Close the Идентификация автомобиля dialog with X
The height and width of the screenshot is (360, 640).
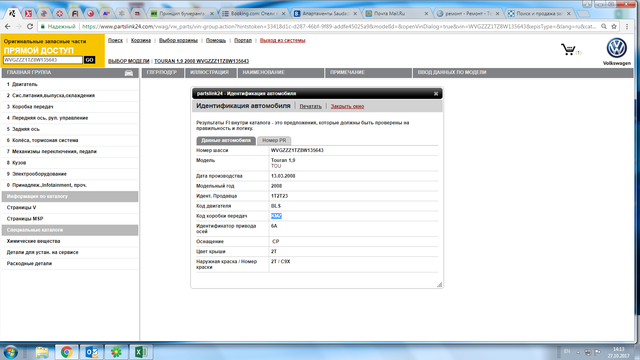pyautogui.click(x=436, y=94)
